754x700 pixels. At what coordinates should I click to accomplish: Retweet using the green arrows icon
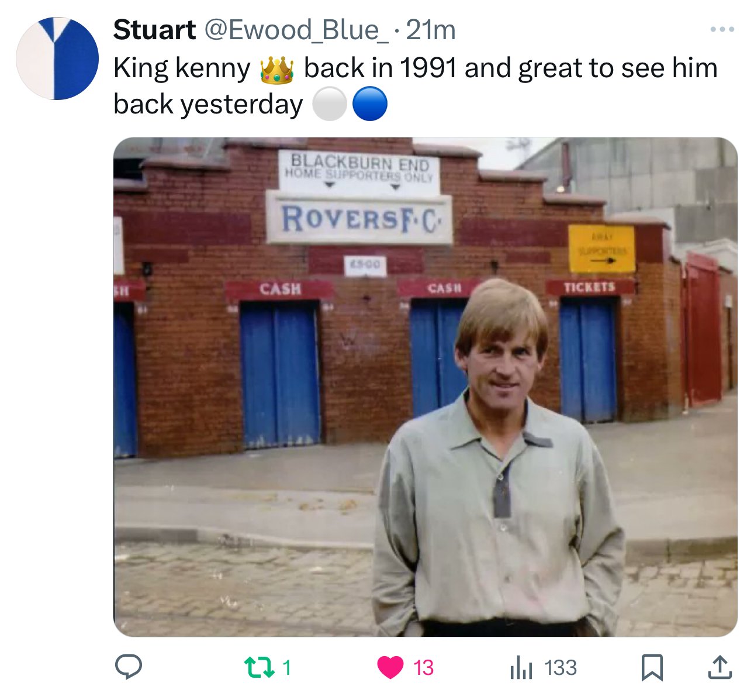pos(260,667)
